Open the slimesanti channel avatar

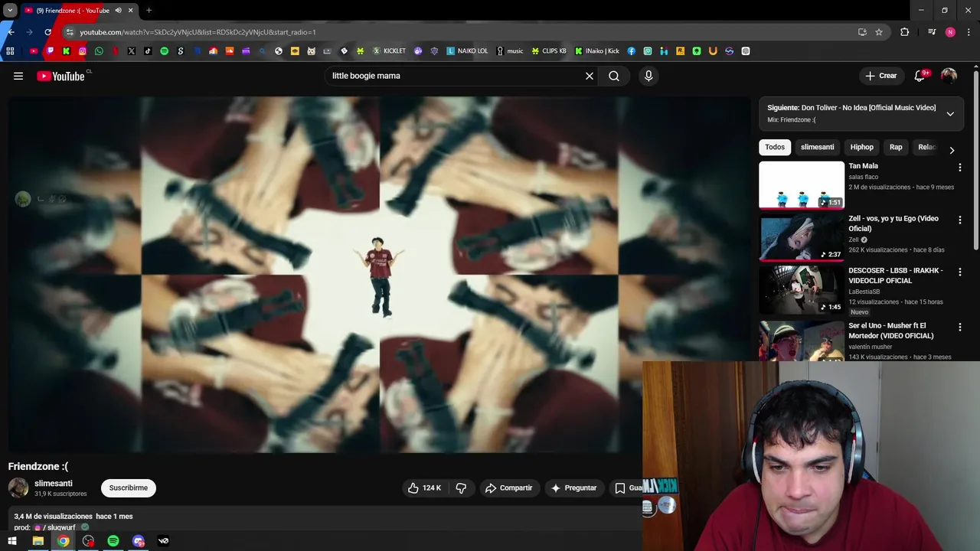pyautogui.click(x=18, y=487)
